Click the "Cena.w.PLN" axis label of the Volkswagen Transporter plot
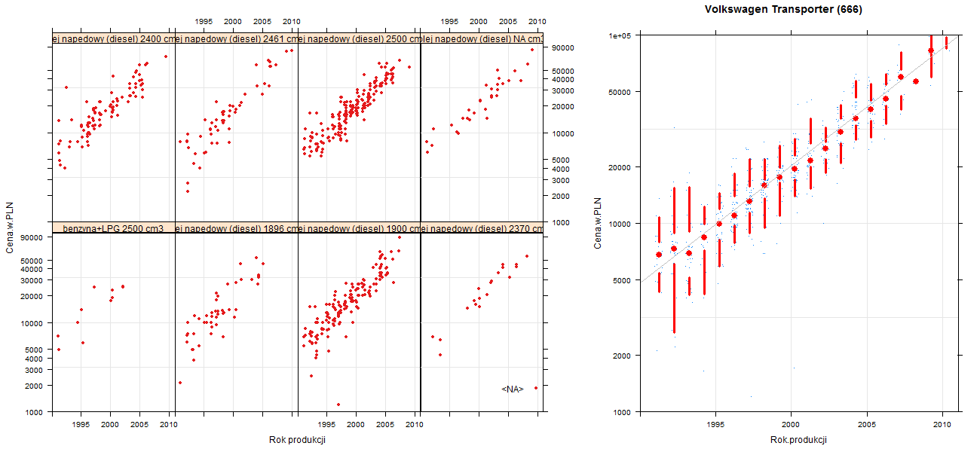980x452 pixels. pyautogui.click(x=598, y=224)
